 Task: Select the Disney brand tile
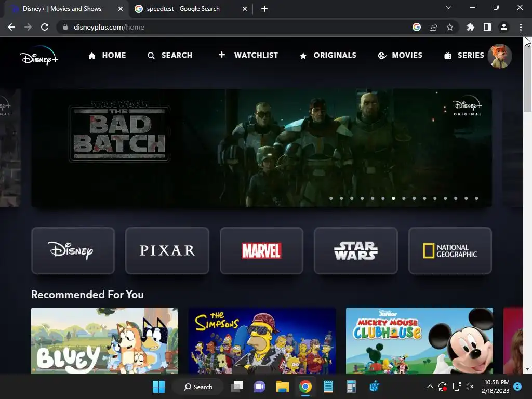(x=73, y=251)
